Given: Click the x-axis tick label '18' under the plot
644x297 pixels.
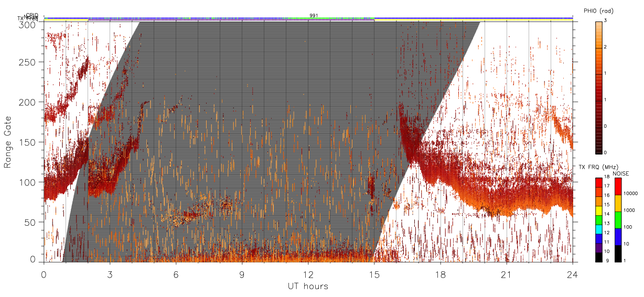Looking at the screenshot, I should point(441,274).
